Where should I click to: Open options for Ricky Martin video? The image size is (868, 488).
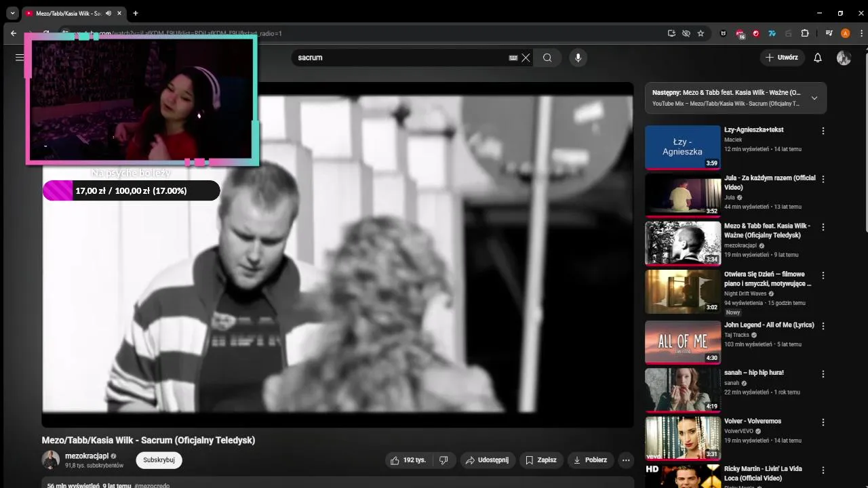(x=823, y=470)
